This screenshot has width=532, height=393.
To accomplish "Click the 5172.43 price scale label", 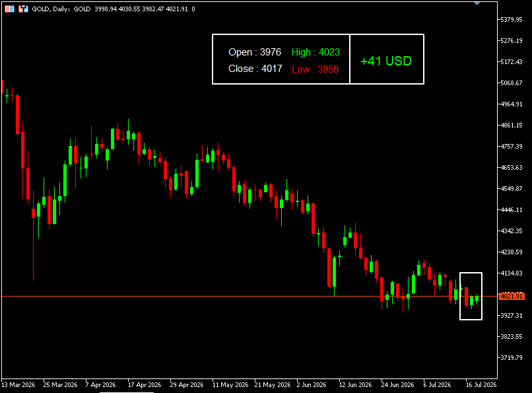I will [512, 62].
